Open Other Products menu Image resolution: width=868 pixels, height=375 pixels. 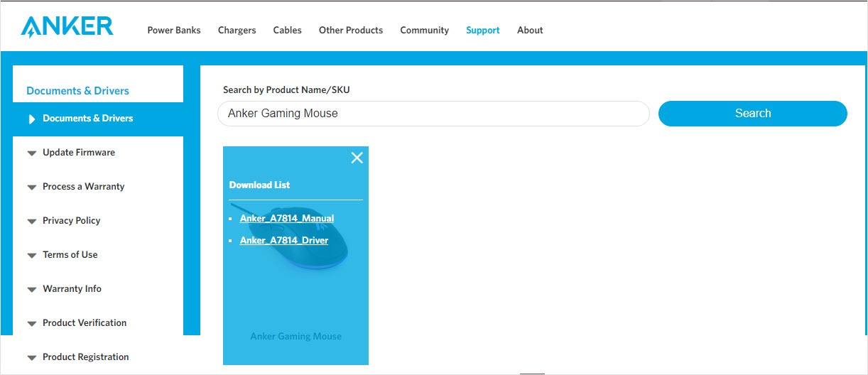click(351, 31)
